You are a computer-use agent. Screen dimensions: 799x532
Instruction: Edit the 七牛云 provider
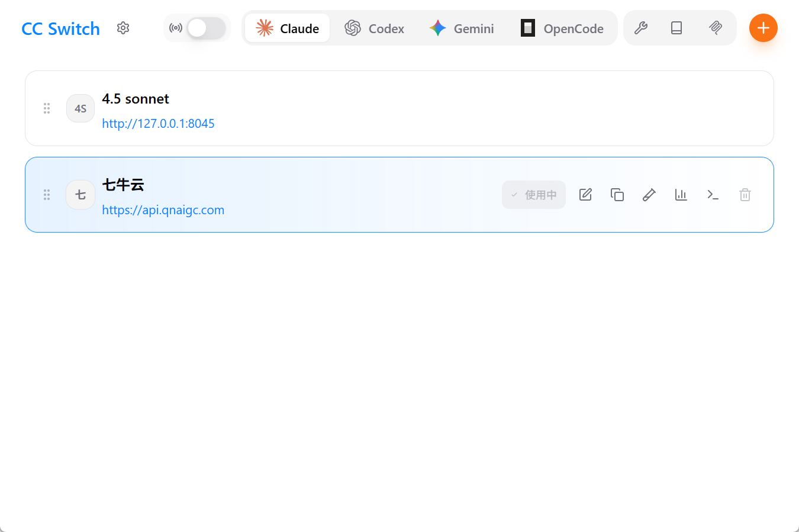point(585,195)
